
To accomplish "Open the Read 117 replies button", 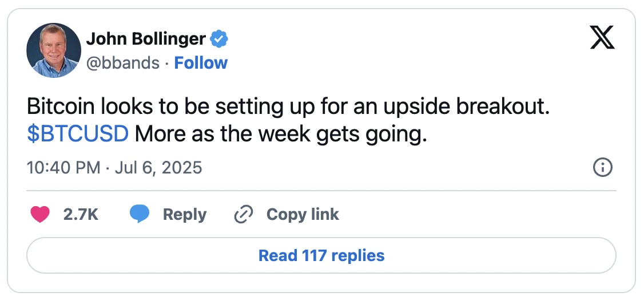I will pos(321,255).
